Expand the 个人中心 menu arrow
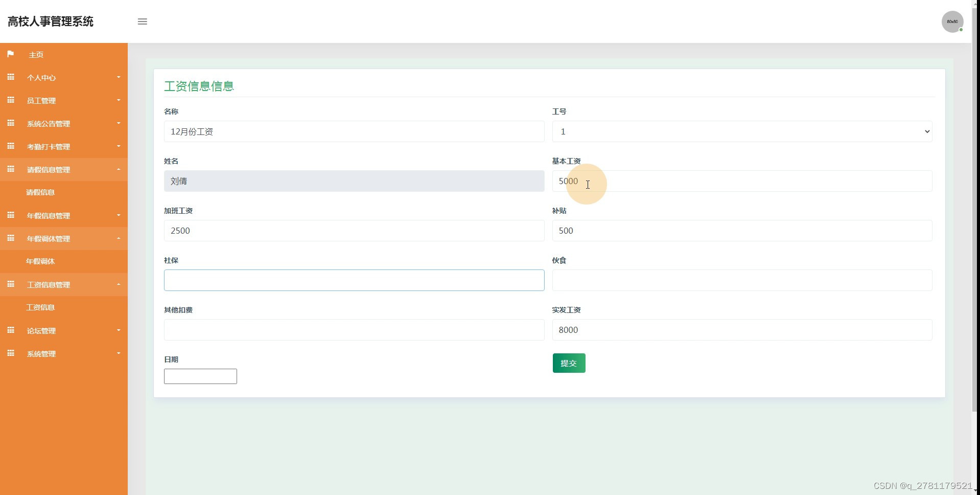The image size is (980, 495). tap(119, 77)
